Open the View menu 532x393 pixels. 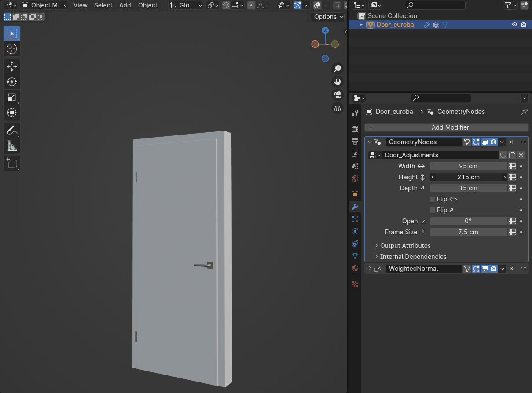pos(81,5)
